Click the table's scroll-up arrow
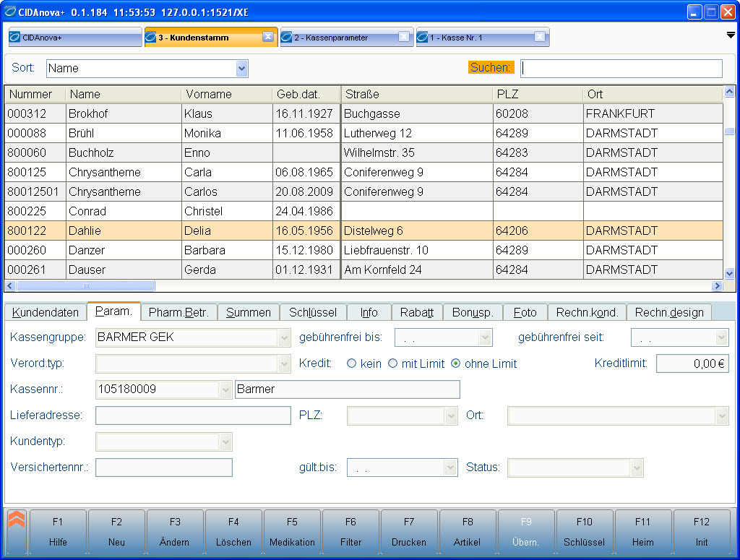 point(729,92)
